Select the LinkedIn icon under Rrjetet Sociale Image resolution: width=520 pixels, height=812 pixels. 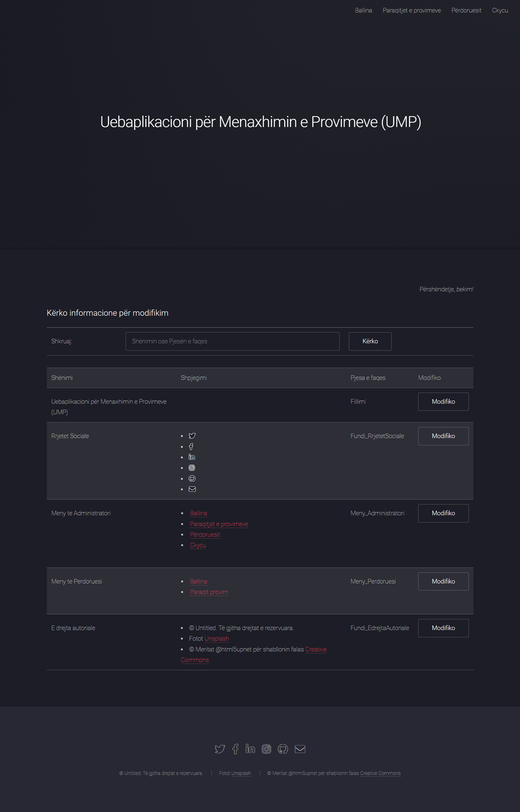point(192,457)
